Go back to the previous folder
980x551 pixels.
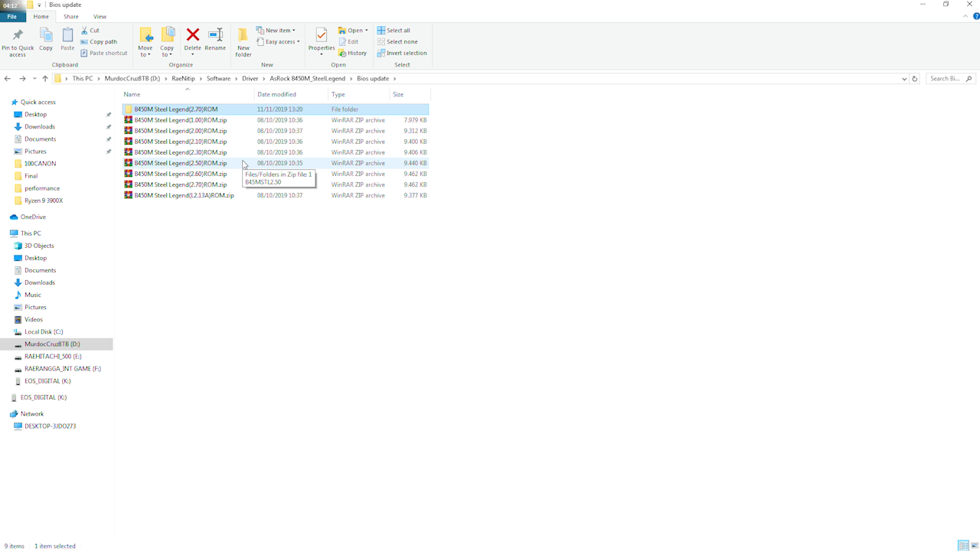8,78
